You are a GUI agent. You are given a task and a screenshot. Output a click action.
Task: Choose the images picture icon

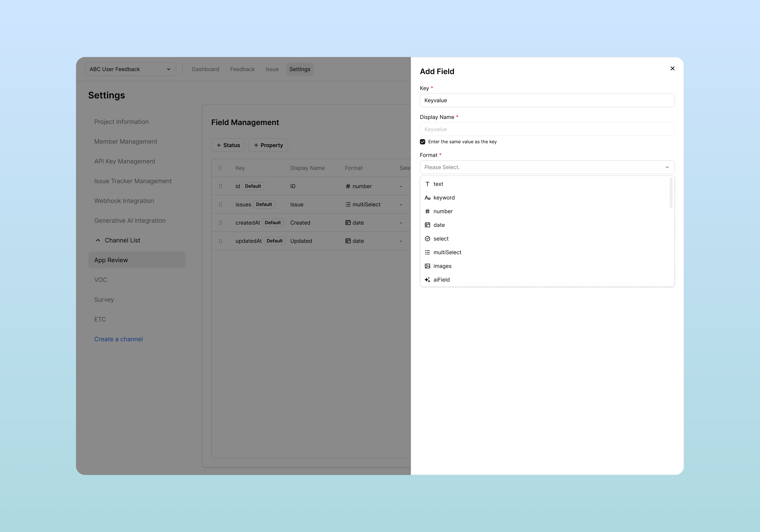pos(427,266)
